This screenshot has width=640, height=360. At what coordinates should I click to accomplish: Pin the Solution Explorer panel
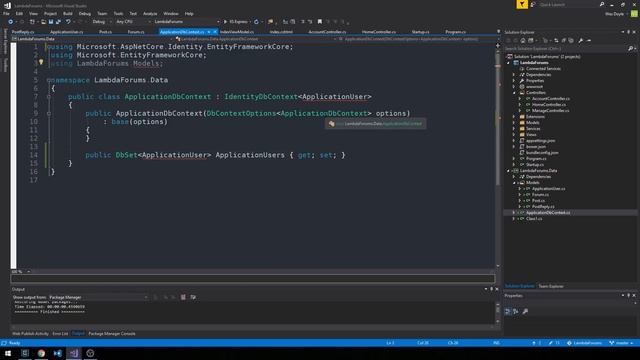coord(629,32)
